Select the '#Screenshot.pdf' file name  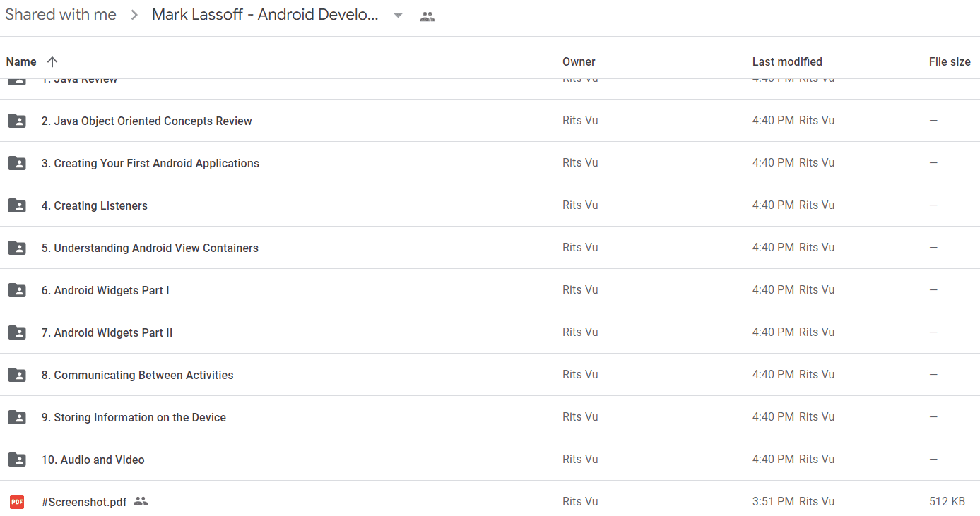click(84, 502)
